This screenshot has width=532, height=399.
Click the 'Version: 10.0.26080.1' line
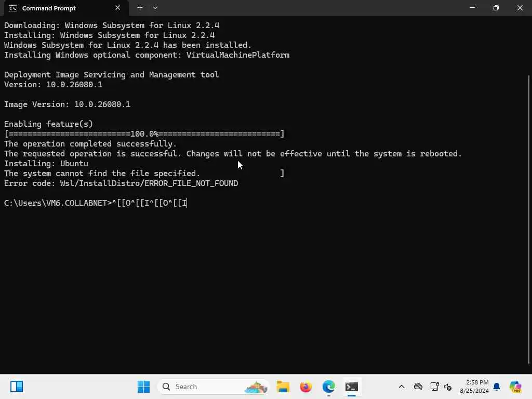54,85
